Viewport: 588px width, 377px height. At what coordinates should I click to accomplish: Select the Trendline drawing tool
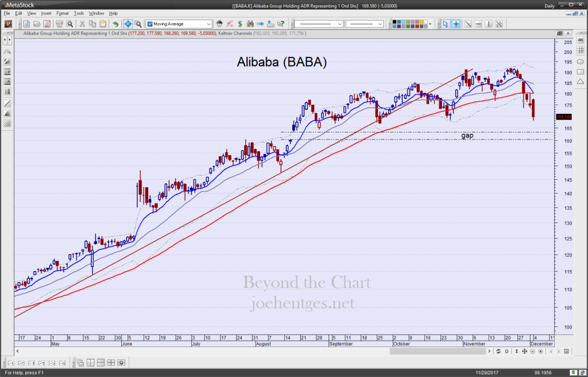(468, 24)
